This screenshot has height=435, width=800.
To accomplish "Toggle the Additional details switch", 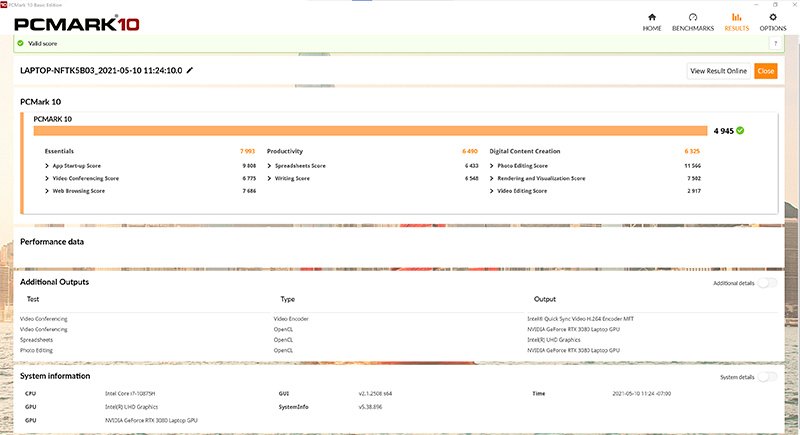I will click(x=767, y=283).
